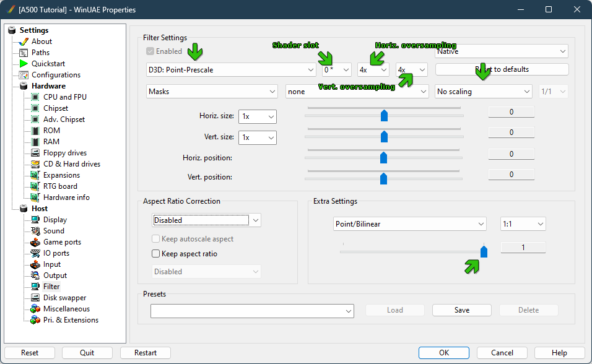Open the shader slot dropdown showing 0 *
Screen dimensions: 592x364
point(337,70)
